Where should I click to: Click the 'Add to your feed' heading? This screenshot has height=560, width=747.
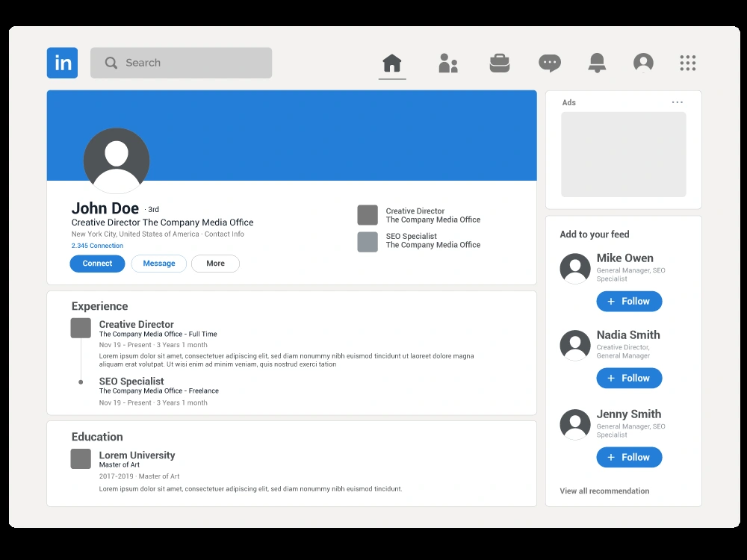[595, 234]
